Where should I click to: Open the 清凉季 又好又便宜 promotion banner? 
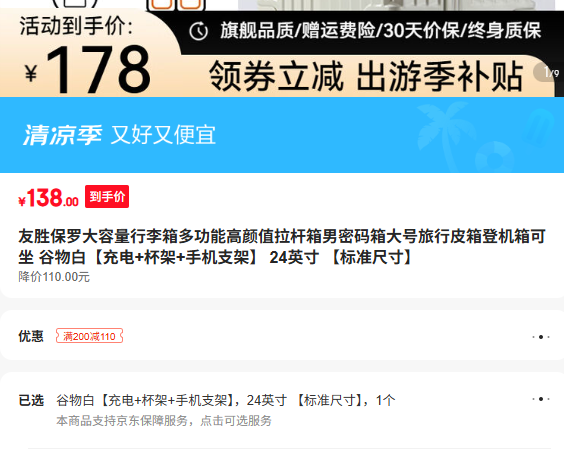point(282,135)
